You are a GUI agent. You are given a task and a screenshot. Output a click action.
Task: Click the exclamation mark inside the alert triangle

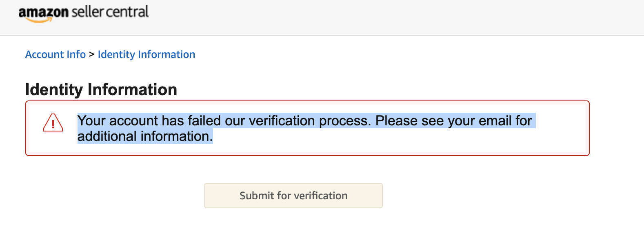point(53,124)
